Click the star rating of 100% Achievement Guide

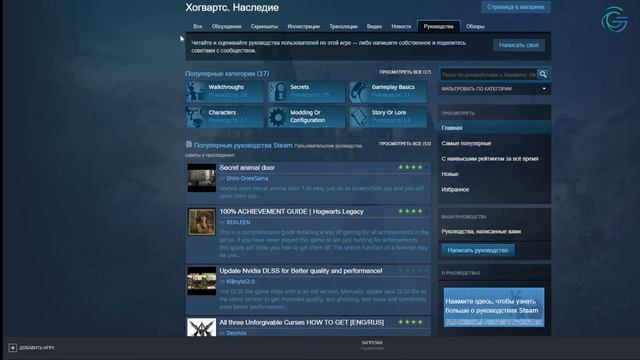click(x=410, y=211)
